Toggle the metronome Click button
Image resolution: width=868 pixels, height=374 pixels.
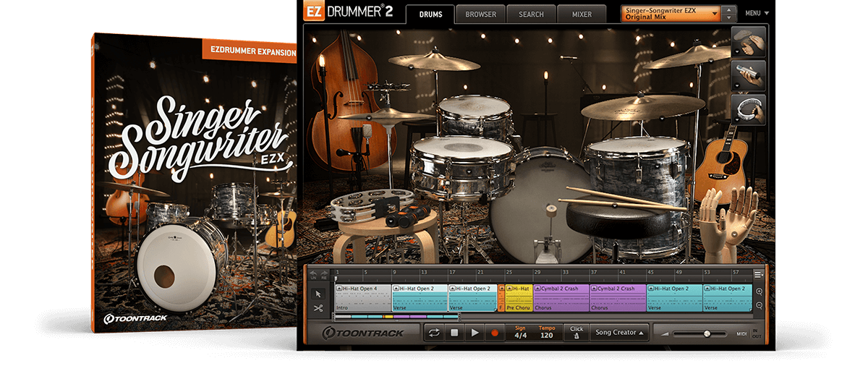(576, 333)
